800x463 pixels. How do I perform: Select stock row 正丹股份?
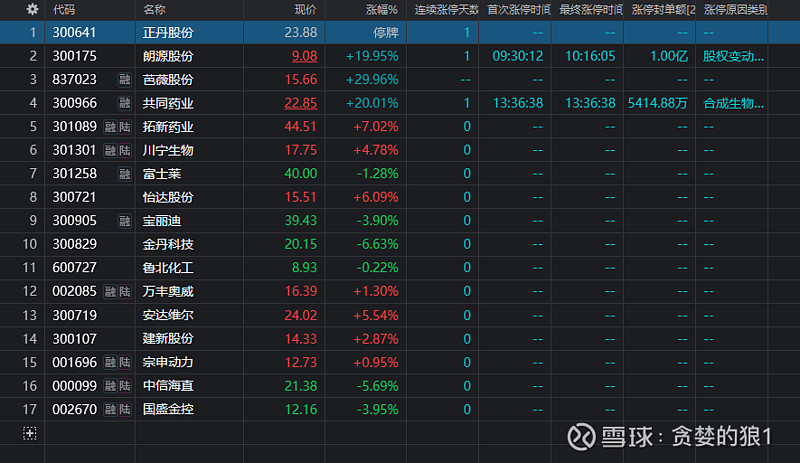tap(400, 33)
